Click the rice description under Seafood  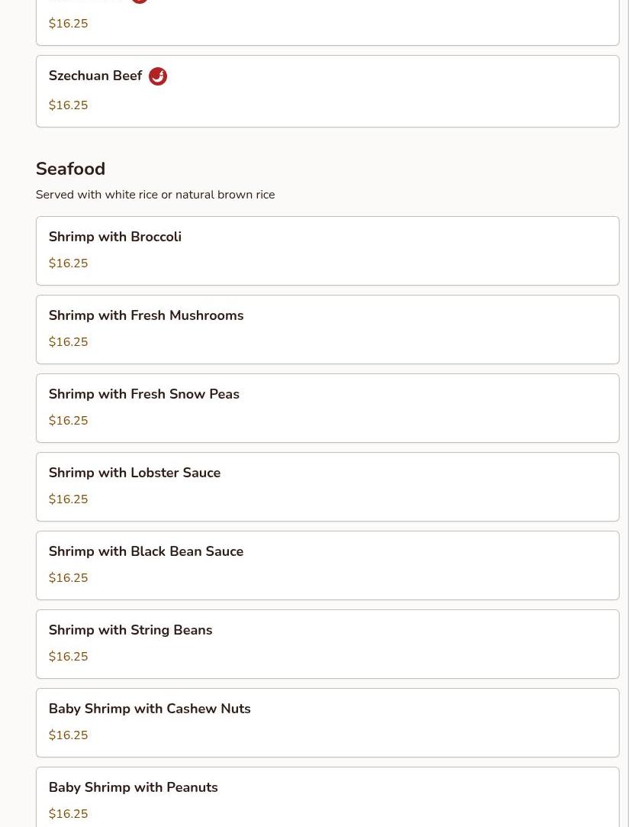point(155,195)
